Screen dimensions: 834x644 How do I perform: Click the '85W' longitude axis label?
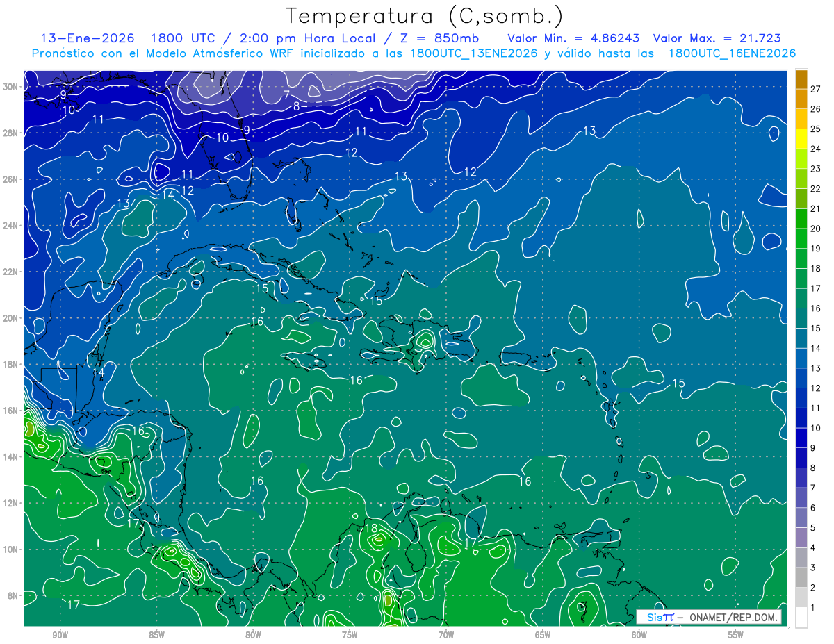(x=156, y=635)
